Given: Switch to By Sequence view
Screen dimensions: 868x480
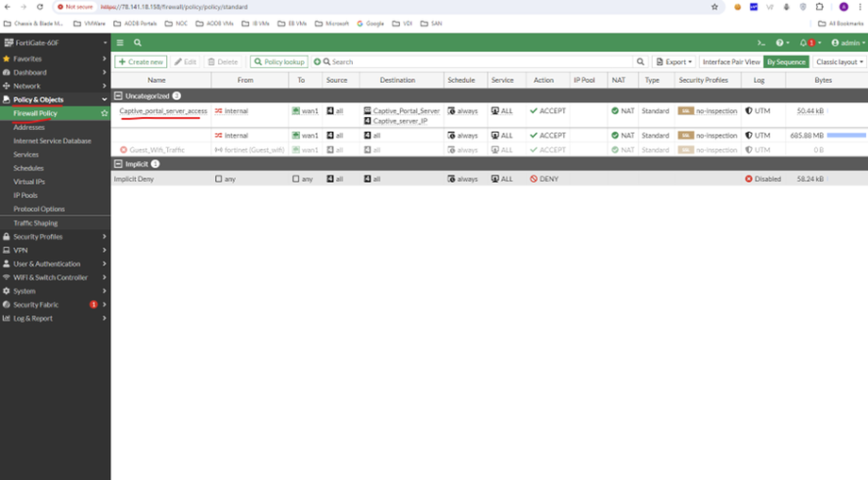Looking at the screenshot, I should coord(786,62).
